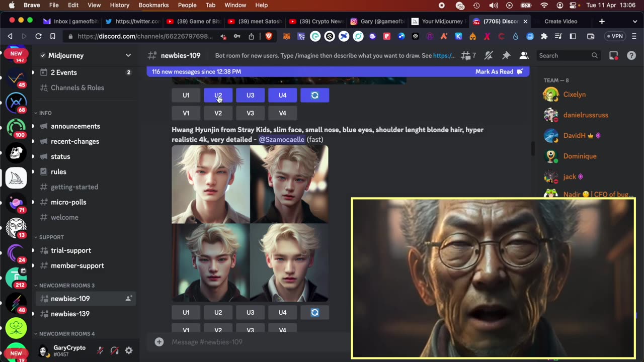The width and height of the screenshot is (644, 362).
Task: Switch to the Twitter browser tab
Action: click(x=132, y=22)
